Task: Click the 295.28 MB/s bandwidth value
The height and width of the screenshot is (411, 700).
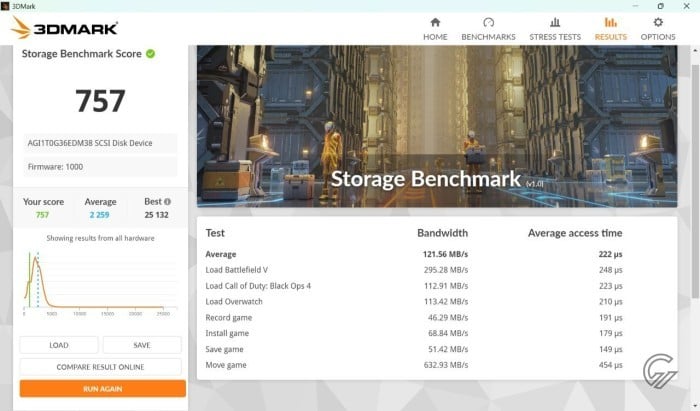Action: coord(446,270)
